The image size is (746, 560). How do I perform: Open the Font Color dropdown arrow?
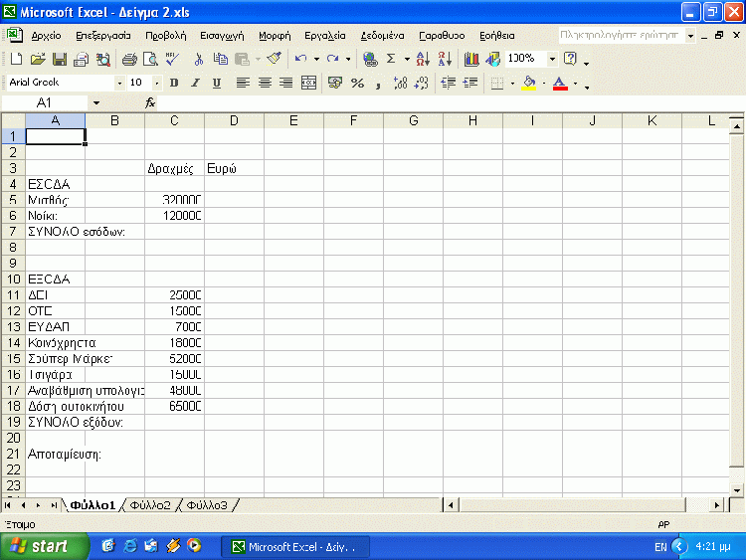575,84
